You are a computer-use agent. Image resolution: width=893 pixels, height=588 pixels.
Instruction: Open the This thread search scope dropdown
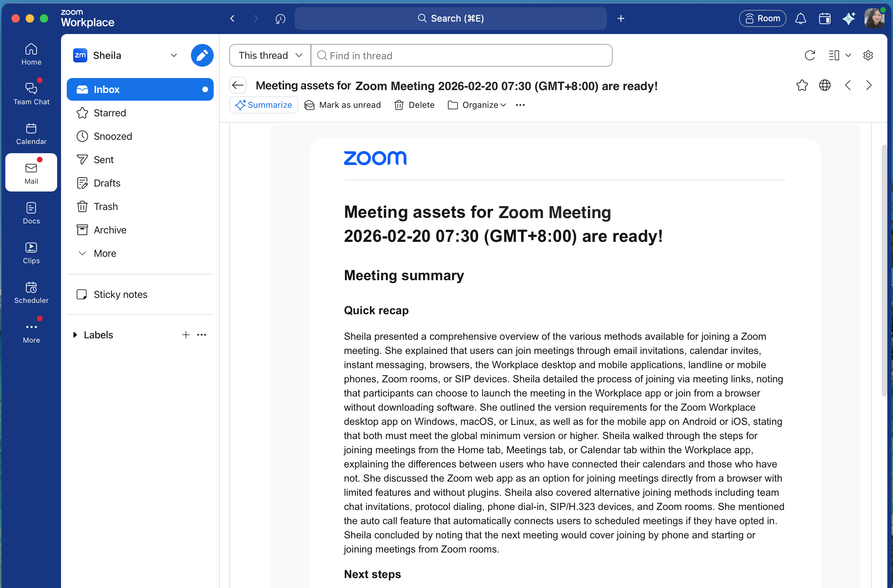[x=270, y=55]
